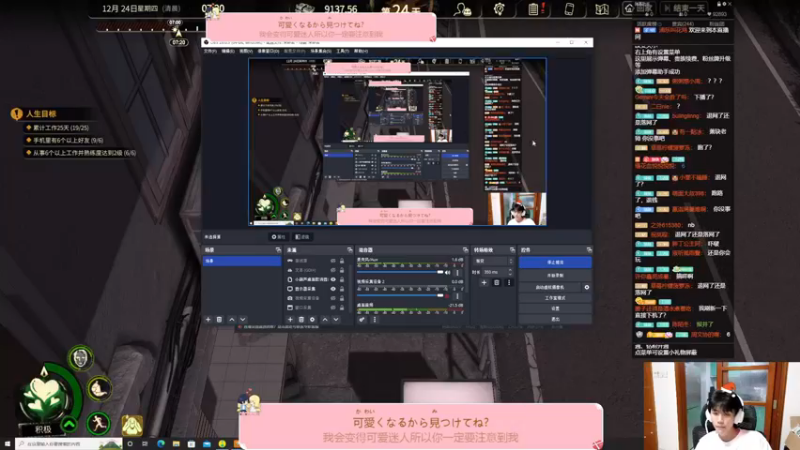This screenshot has height=450, width=800.
Task: Open the Windows Start menu
Action: pos(7,444)
